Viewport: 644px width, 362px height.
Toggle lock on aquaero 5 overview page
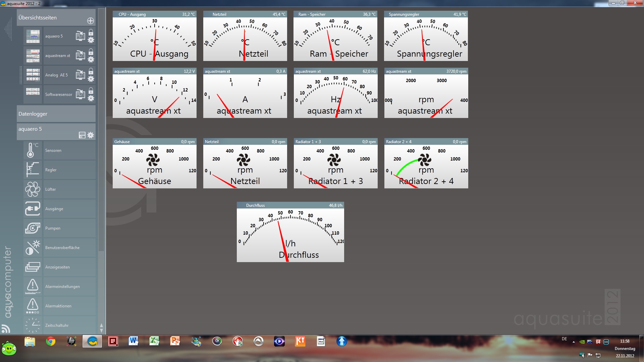coord(91,32)
